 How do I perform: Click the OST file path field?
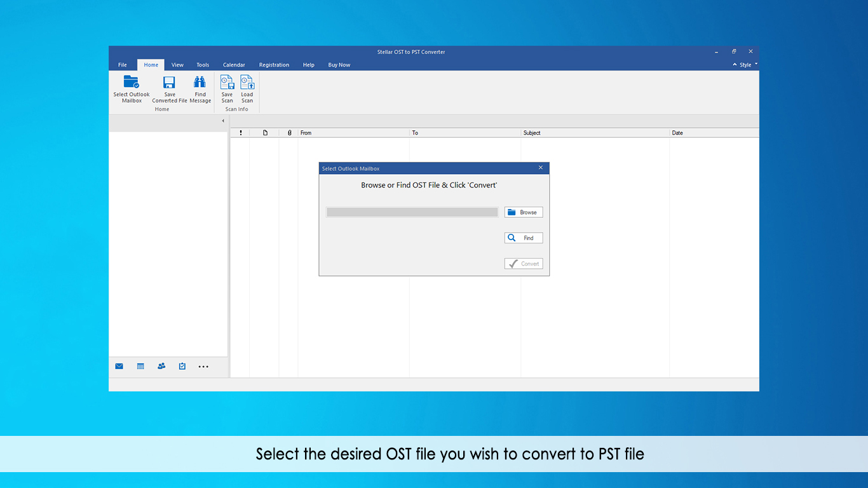pyautogui.click(x=412, y=212)
